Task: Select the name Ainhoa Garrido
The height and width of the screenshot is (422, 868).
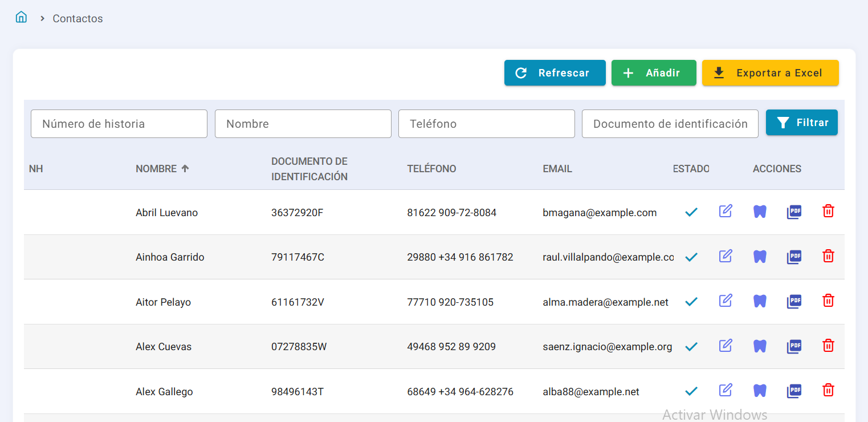Action: click(170, 257)
